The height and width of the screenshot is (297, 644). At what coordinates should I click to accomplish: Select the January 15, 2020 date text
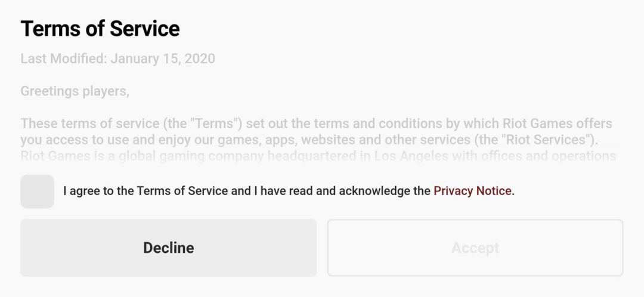pyautogui.click(x=163, y=58)
